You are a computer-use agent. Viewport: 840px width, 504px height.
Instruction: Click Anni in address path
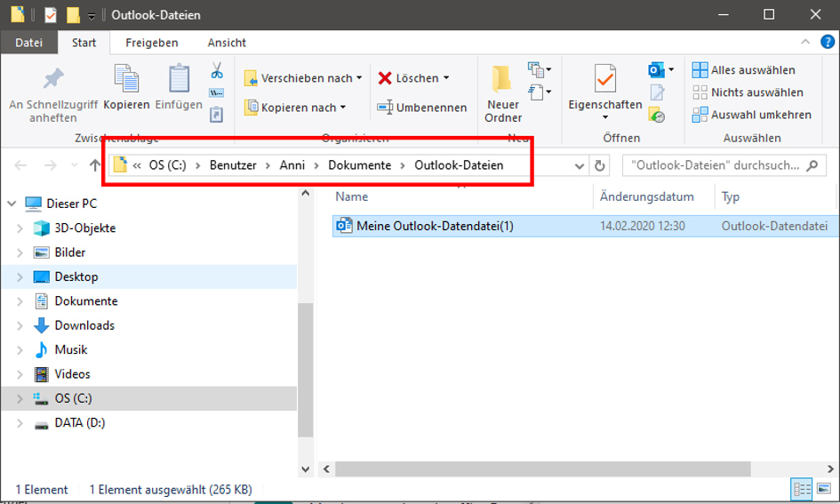(x=292, y=165)
